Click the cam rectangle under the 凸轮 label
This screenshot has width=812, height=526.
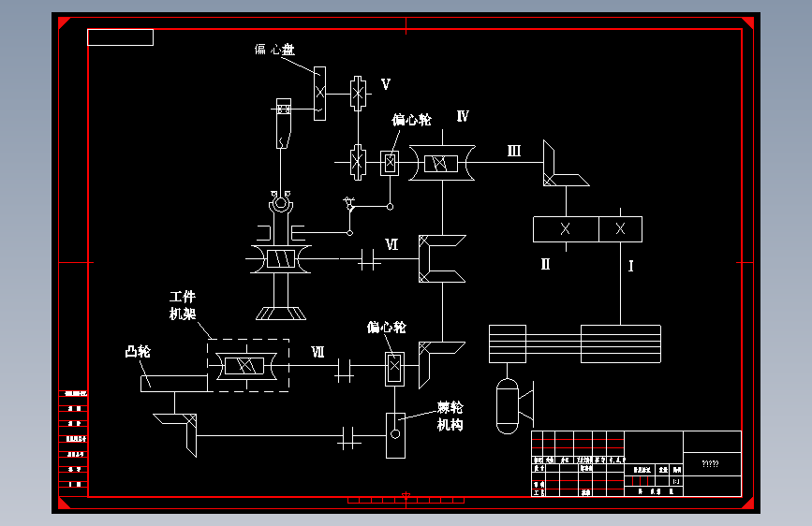[x=174, y=384]
